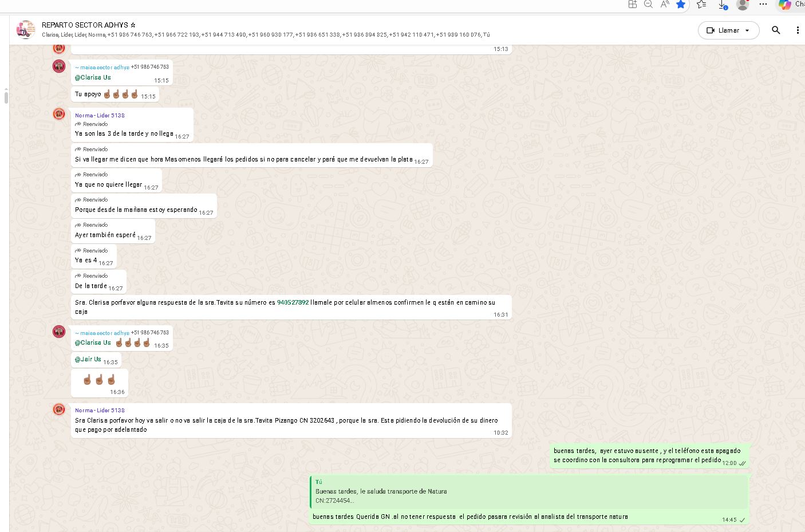Click the left sidebar scrollbar up arrow

[x=6, y=89]
